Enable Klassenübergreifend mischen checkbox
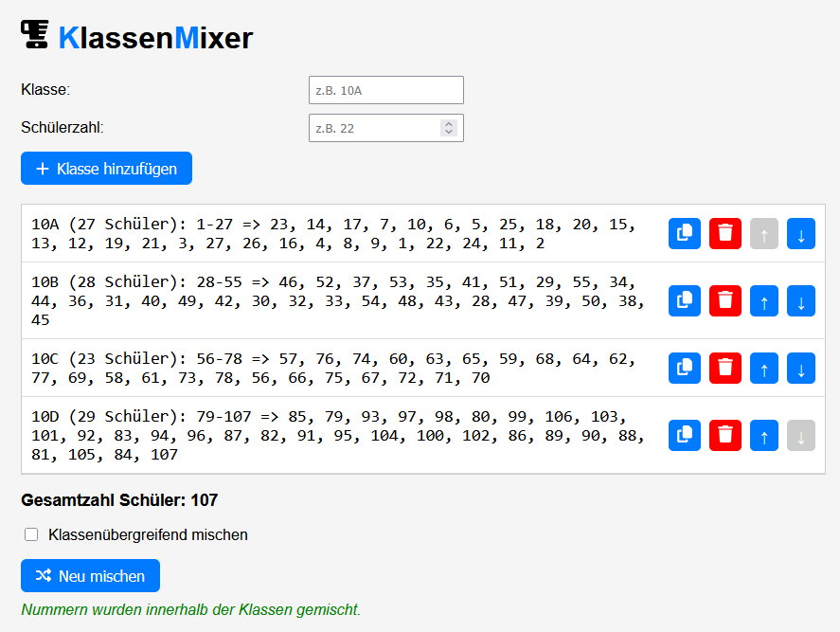The height and width of the screenshot is (632, 840). 31,534
